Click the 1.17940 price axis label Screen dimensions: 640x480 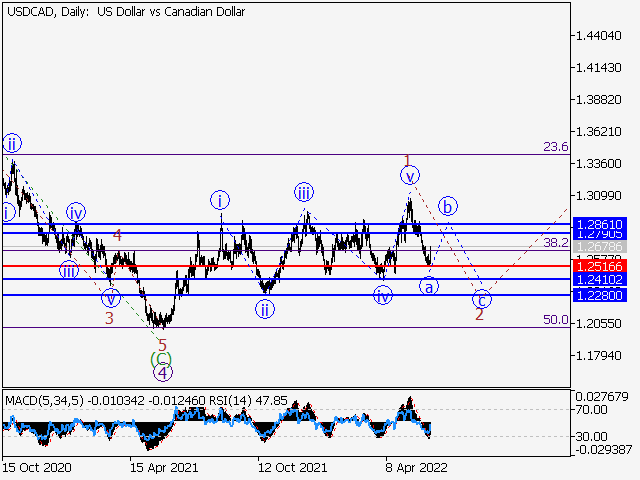(x=598, y=356)
